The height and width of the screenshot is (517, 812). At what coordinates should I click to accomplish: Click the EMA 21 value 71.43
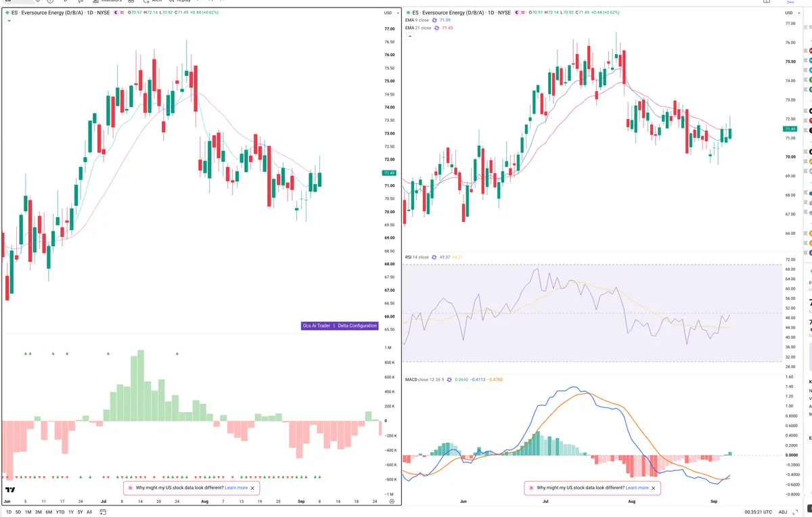[x=448, y=28]
